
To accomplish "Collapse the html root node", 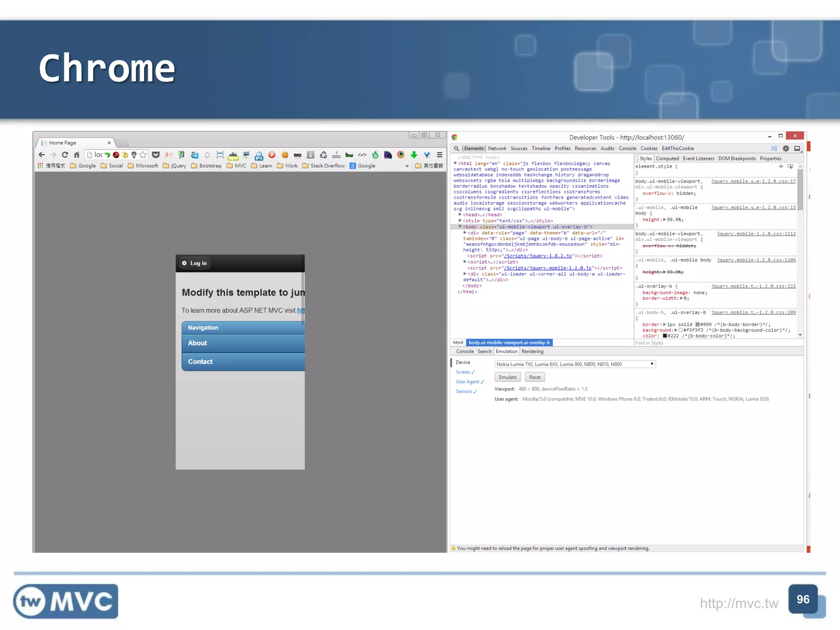I will coord(455,163).
